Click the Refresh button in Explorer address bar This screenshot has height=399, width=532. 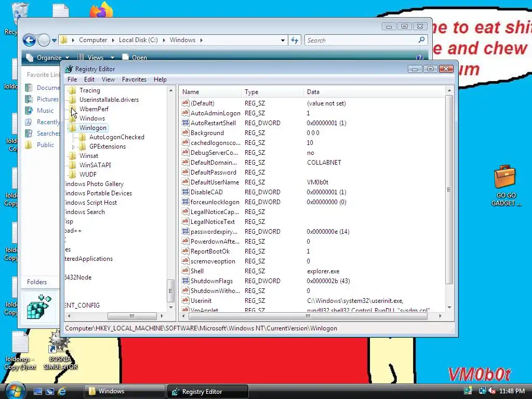point(295,40)
